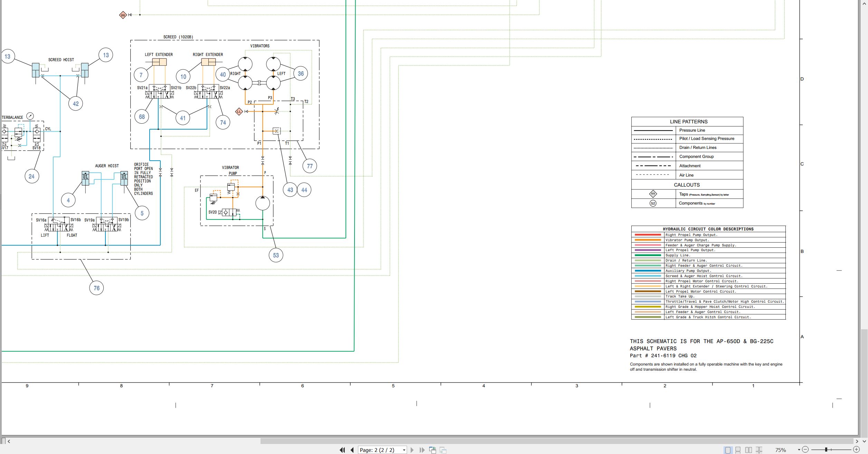Viewport: 868px width, 454px height.
Task: Click component callout 36 circle
Action: coord(301,74)
